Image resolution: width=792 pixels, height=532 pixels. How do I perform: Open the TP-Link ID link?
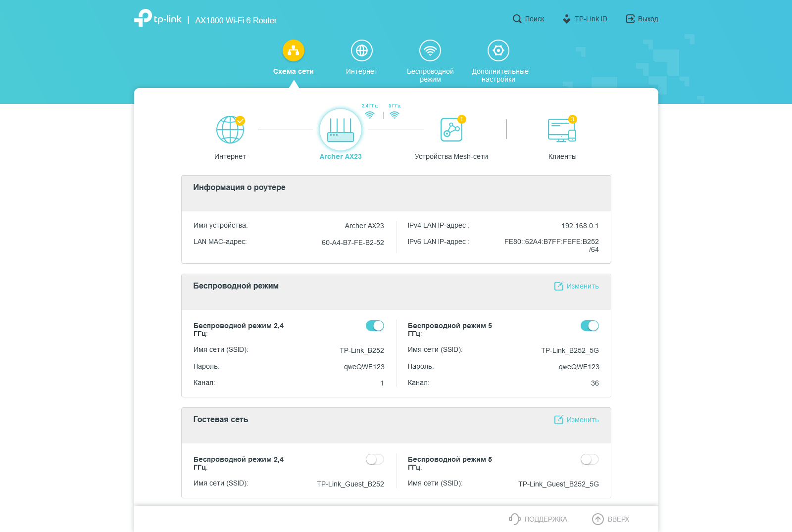point(591,19)
